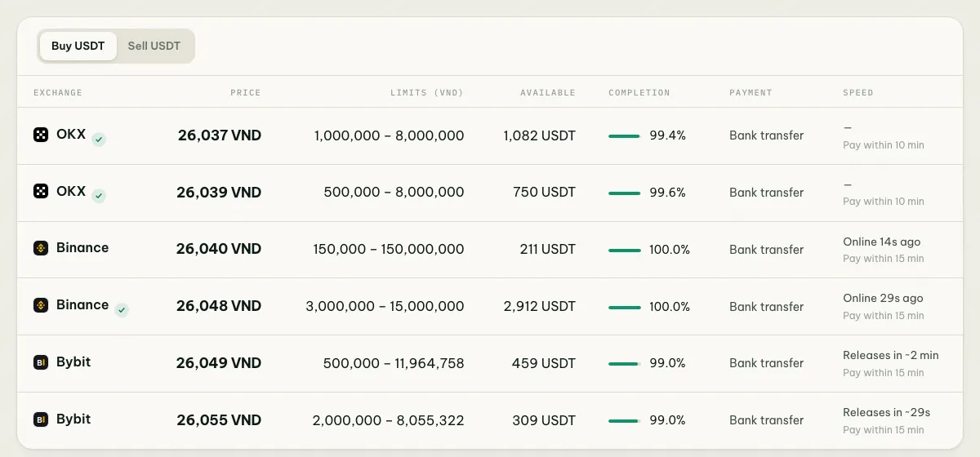Image resolution: width=980 pixels, height=457 pixels.
Task: Select the price 26,037 VND
Action: [x=220, y=135]
